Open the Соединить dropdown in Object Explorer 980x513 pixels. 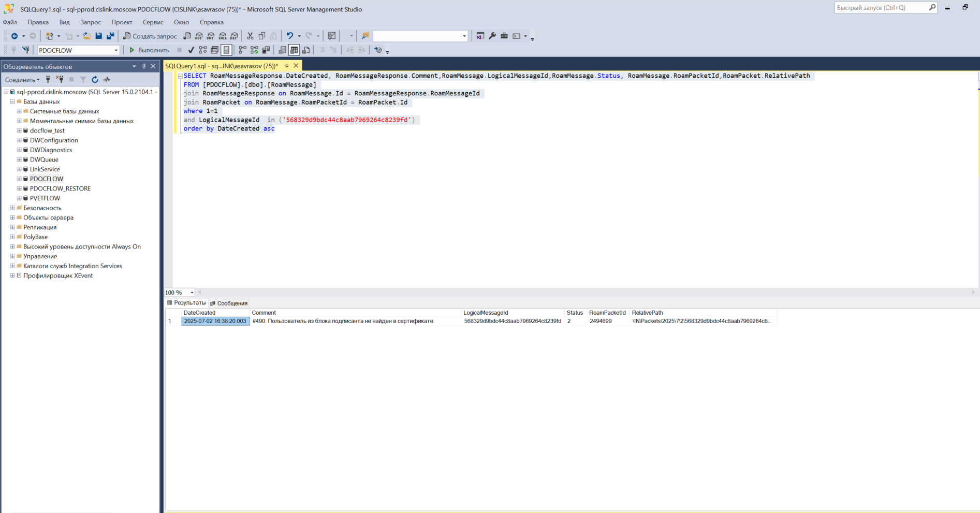pyautogui.click(x=22, y=80)
